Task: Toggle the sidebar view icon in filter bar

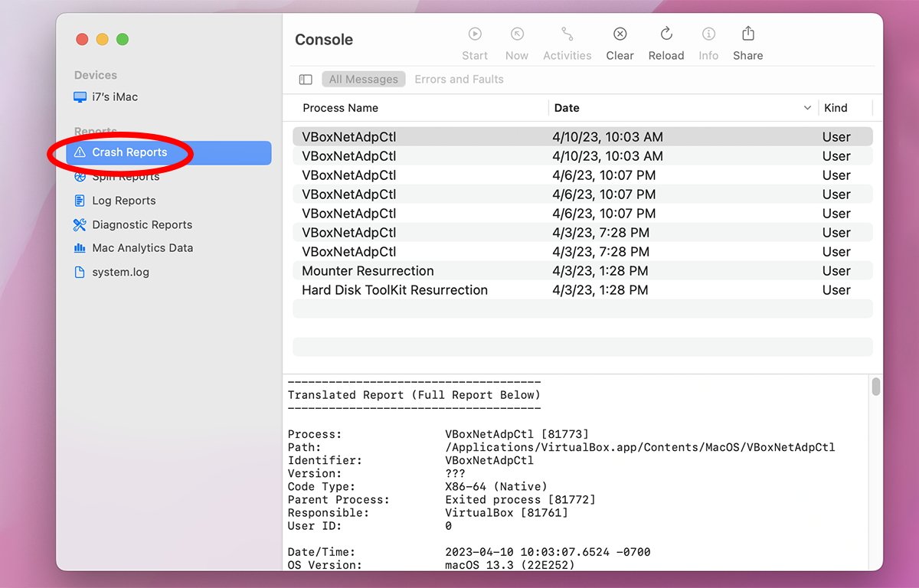Action: pyautogui.click(x=306, y=80)
